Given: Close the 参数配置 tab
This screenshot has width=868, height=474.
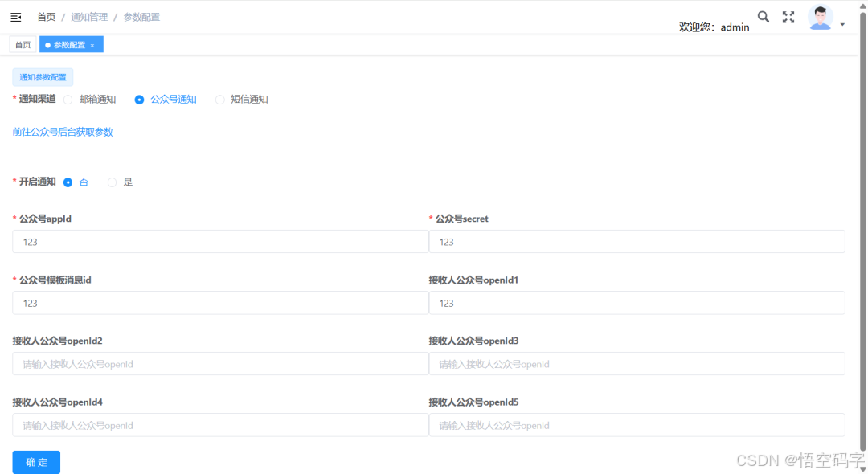Looking at the screenshot, I should coord(92,45).
